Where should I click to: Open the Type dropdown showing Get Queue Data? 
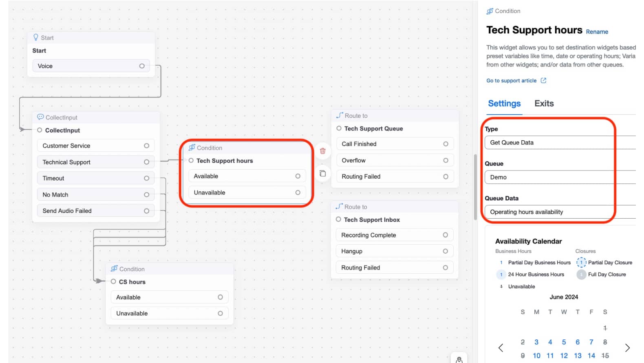click(558, 143)
